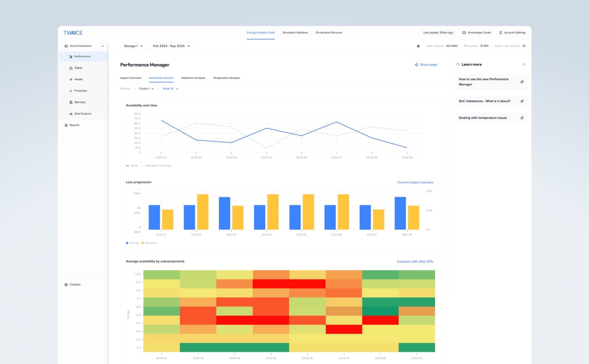This screenshot has height=364, width=589.
Task: Click the red heatmap cell 1.1.4 at 2024-08
Action: pos(380,320)
